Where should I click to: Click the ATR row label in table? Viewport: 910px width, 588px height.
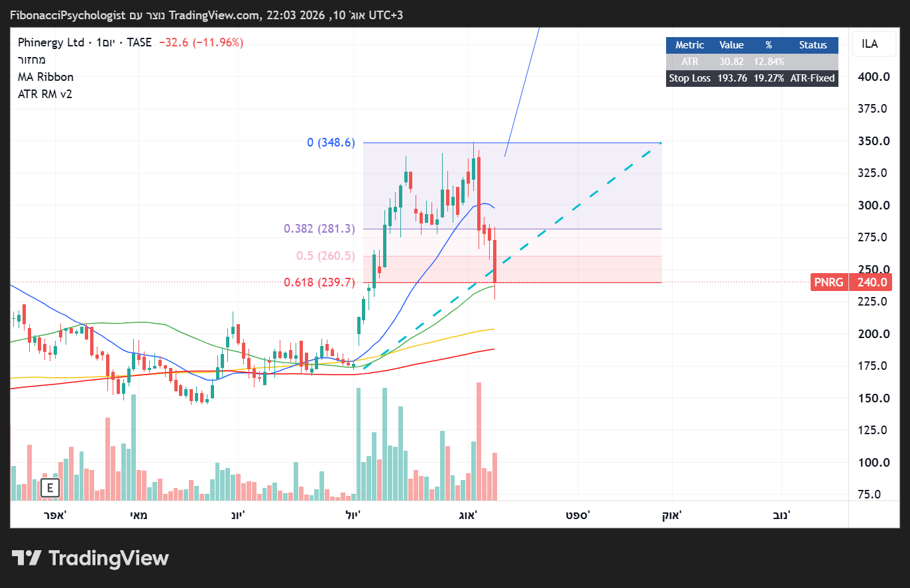coord(690,62)
